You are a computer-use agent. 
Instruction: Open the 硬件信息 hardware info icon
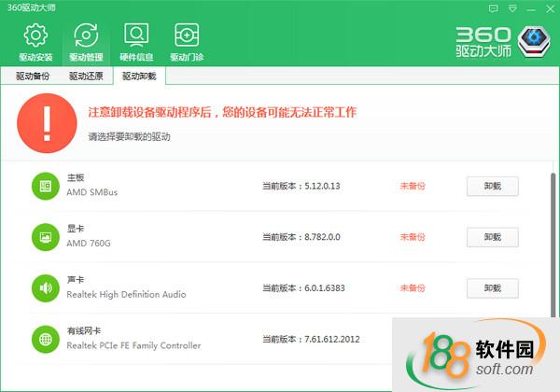click(136, 37)
